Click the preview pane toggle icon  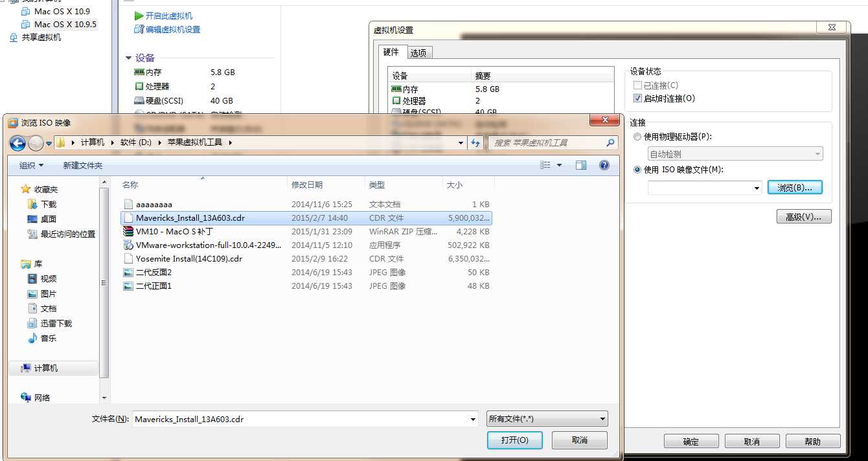(581, 165)
